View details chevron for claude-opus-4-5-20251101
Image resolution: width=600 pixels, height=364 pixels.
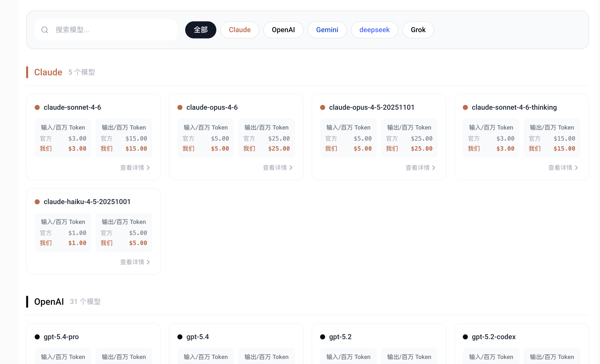click(x=434, y=168)
